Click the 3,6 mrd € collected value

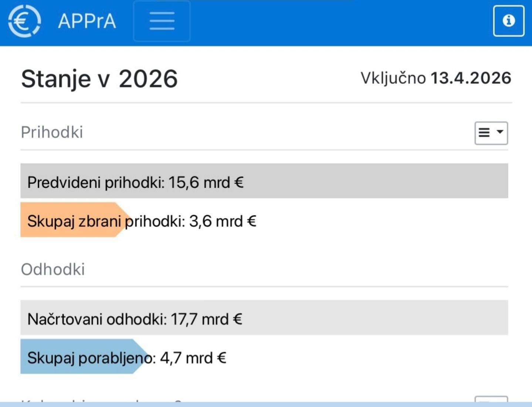(223, 221)
